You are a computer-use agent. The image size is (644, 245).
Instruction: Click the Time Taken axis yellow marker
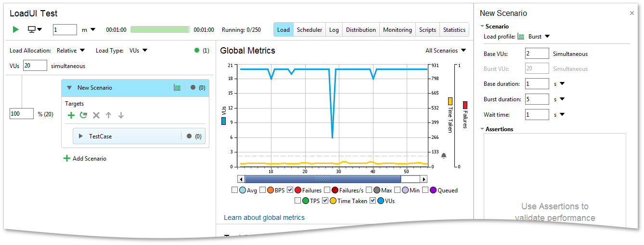point(451,101)
